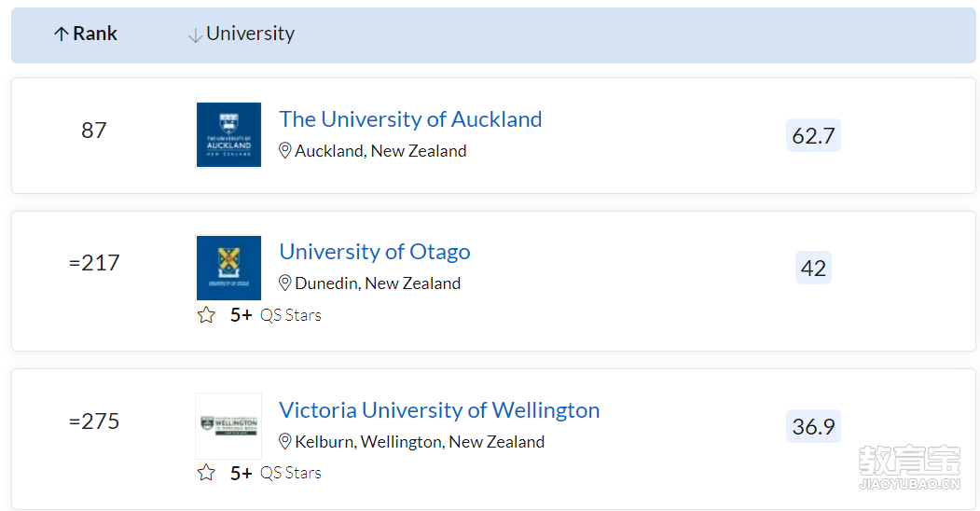Click location pin beside Dunedin, New Zealand
The height and width of the screenshot is (511, 980).
coord(285,283)
